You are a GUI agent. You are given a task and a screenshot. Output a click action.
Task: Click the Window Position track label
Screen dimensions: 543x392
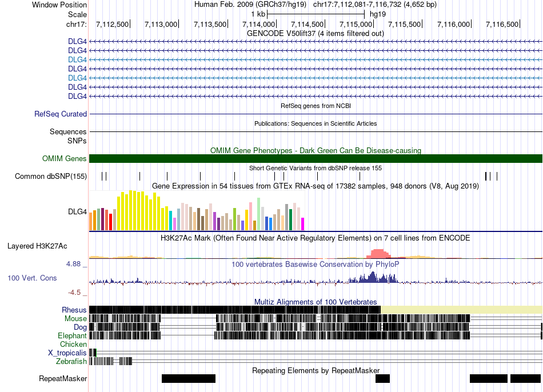tap(59, 5)
